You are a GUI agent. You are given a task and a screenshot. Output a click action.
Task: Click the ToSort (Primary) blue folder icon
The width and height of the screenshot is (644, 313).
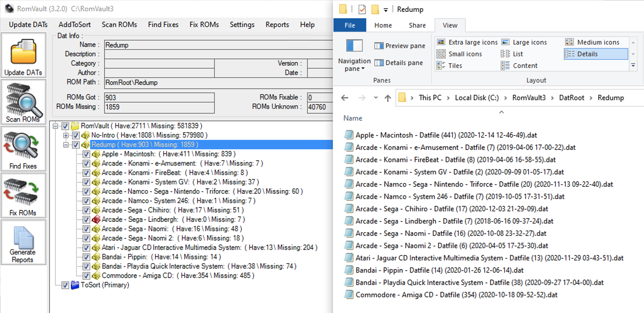(75, 285)
